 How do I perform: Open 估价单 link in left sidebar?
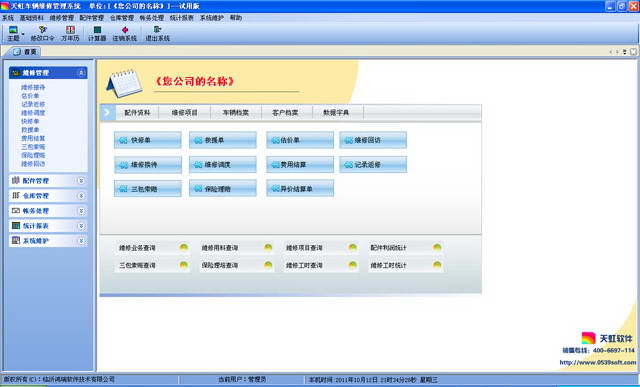point(30,96)
